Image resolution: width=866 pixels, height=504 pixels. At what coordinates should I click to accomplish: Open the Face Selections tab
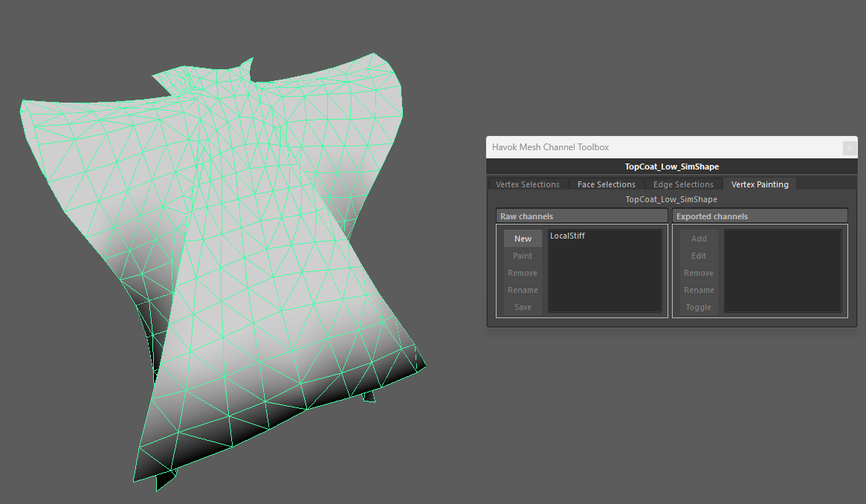(x=607, y=184)
